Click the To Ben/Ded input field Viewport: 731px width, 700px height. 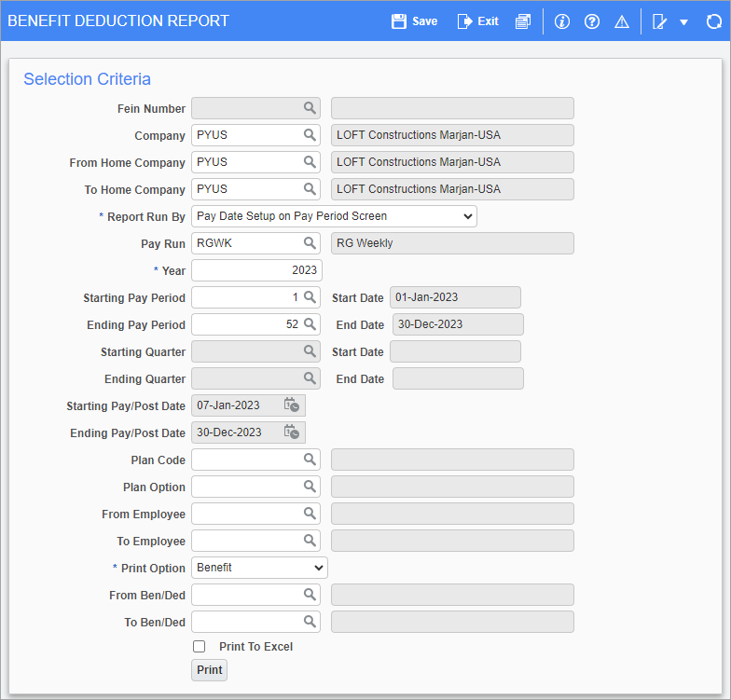[x=245, y=622]
